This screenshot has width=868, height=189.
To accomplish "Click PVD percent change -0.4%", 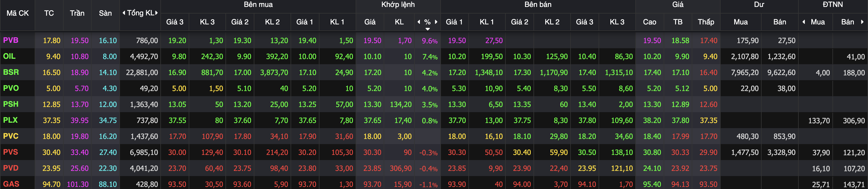I will [x=428, y=169].
